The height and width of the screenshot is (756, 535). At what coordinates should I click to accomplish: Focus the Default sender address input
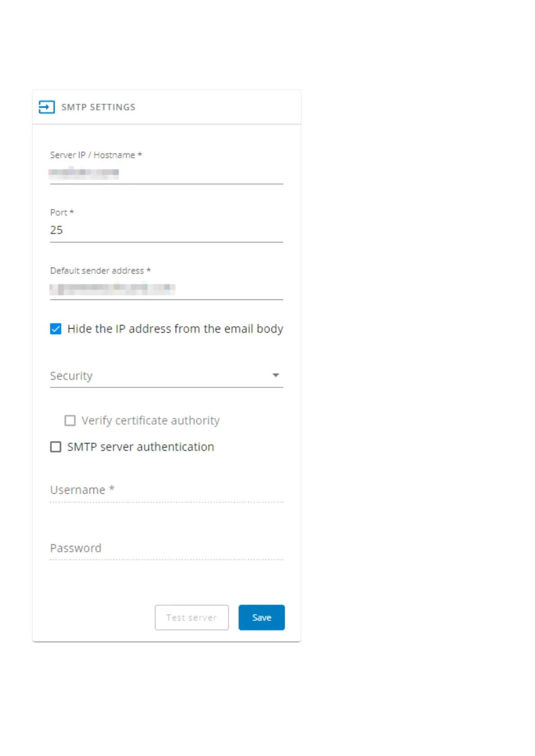click(x=166, y=289)
